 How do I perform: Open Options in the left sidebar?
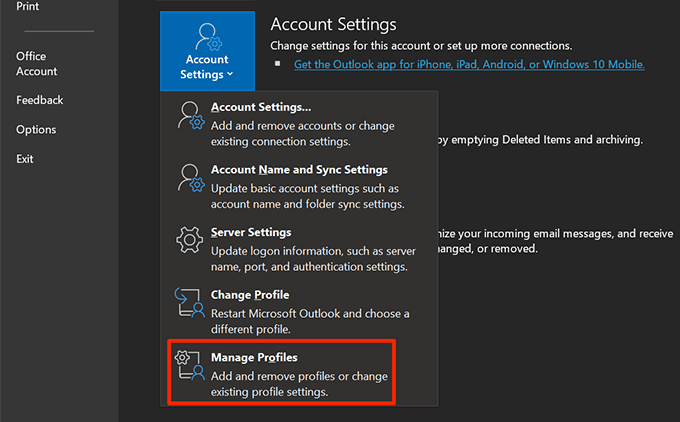coord(36,129)
